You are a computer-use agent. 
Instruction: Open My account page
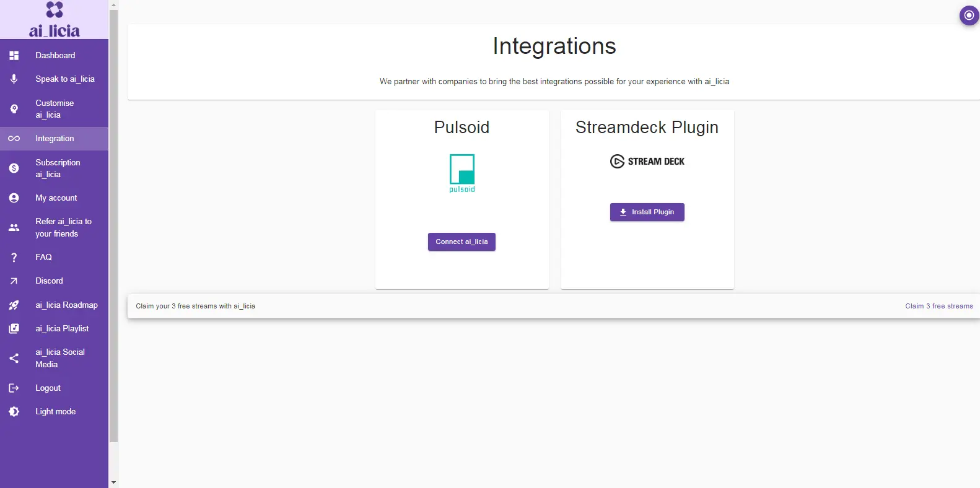[54, 198]
